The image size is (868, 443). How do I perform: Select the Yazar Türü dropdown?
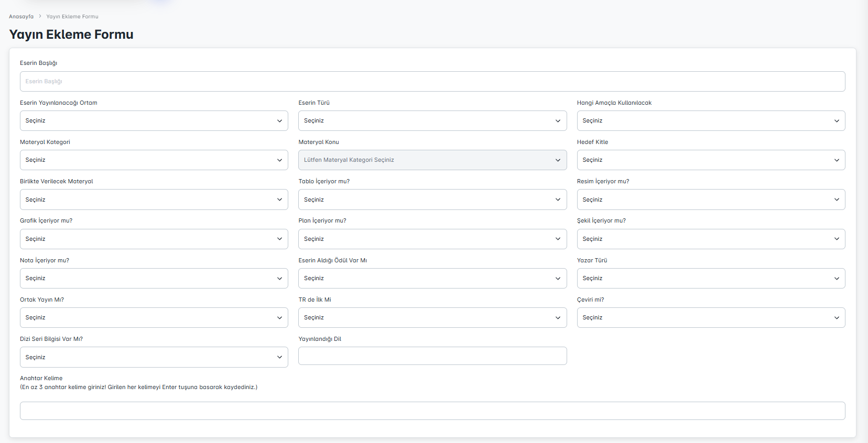pyautogui.click(x=710, y=279)
